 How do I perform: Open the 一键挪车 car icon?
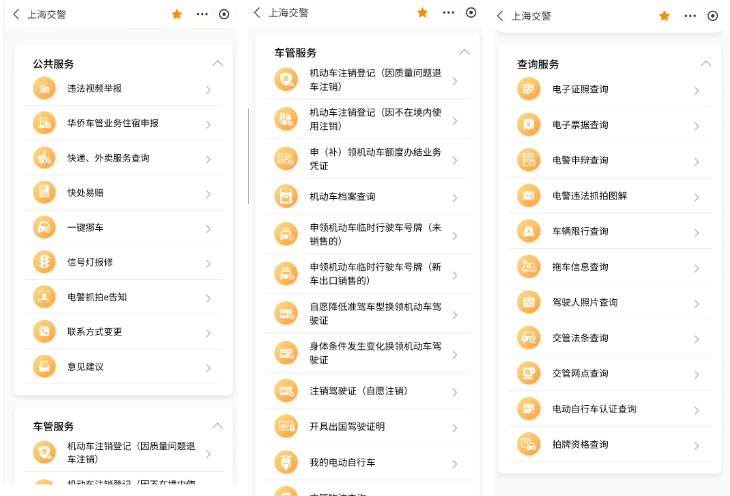coord(44,227)
